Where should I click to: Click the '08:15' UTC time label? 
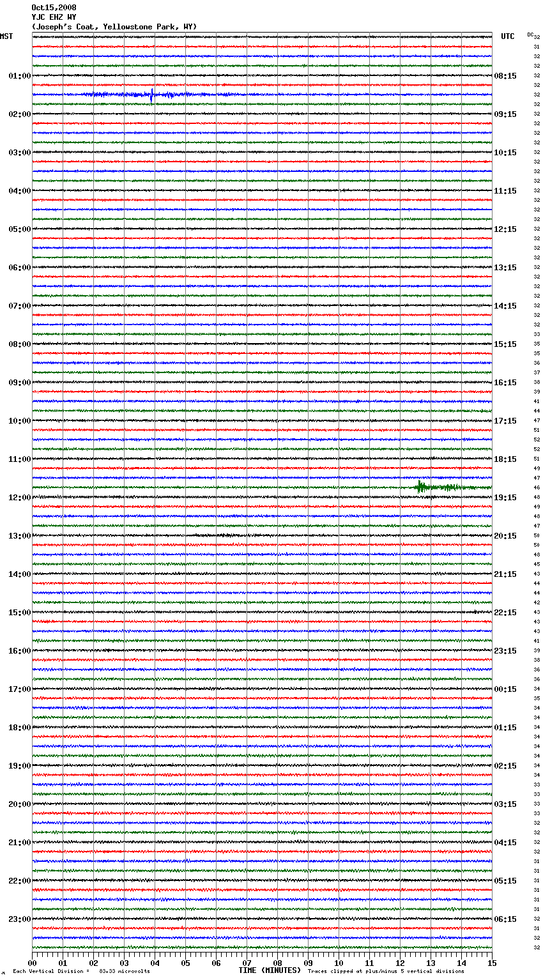pos(505,76)
